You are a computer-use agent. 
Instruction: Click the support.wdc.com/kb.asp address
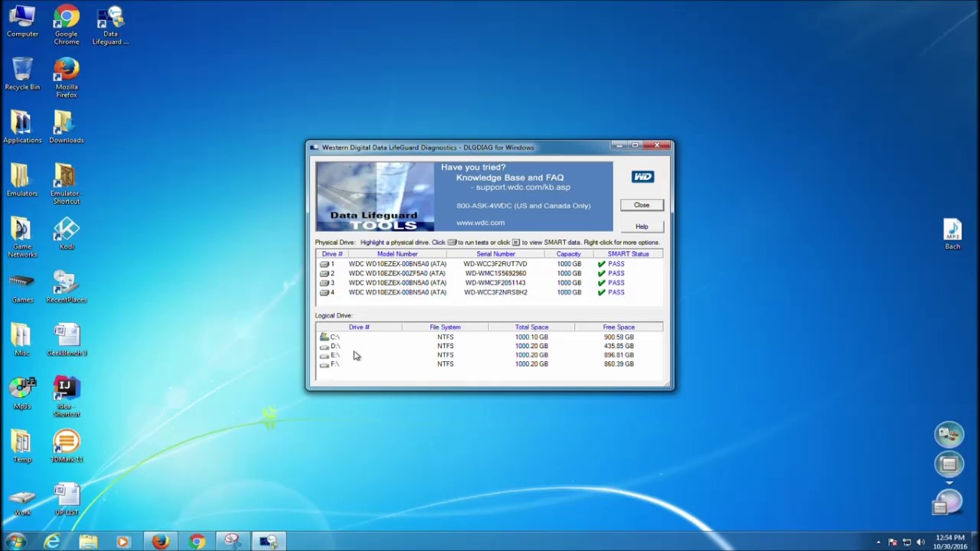[x=523, y=187]
